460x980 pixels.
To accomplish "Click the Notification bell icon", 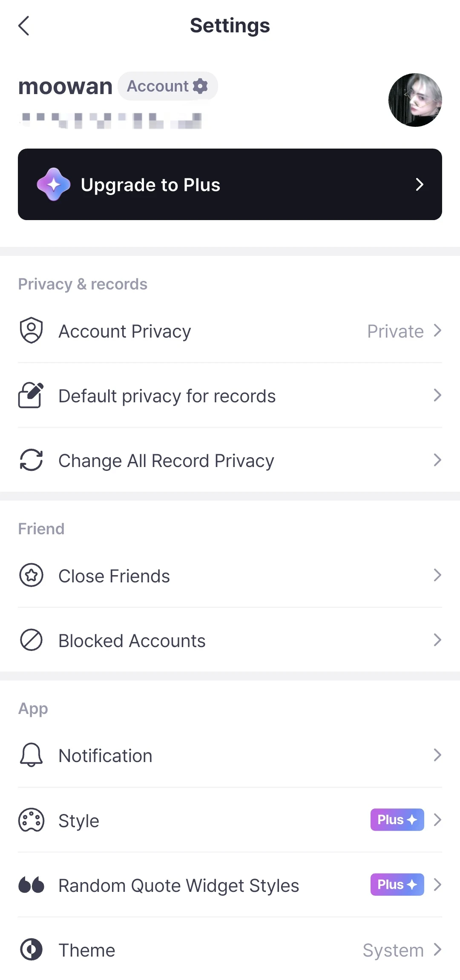I will (31, 755).
